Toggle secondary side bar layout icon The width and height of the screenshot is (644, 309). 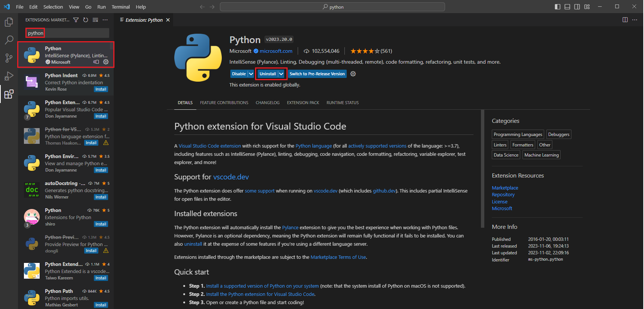point(577,7)
